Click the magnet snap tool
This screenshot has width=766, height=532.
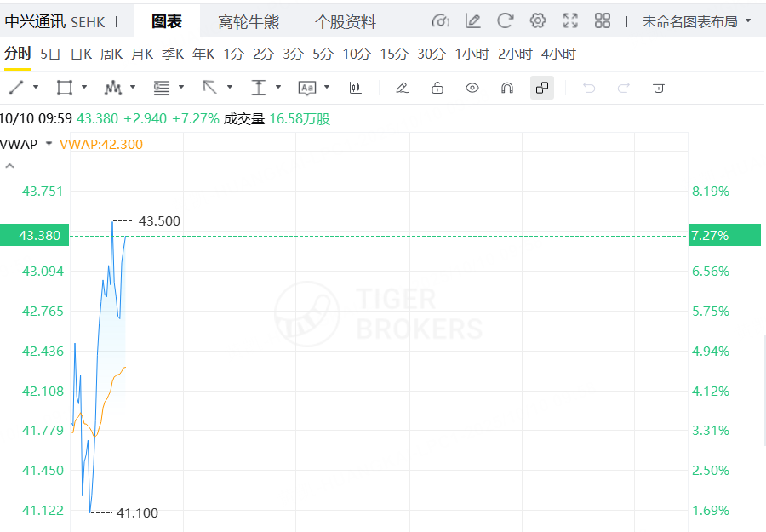coord(507,88)
